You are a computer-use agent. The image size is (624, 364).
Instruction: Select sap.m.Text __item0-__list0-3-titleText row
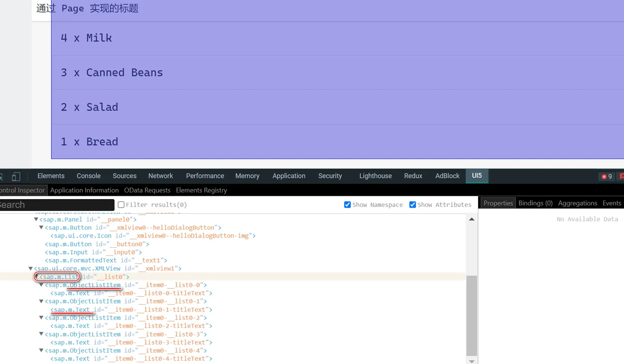[x=131, y=343]
